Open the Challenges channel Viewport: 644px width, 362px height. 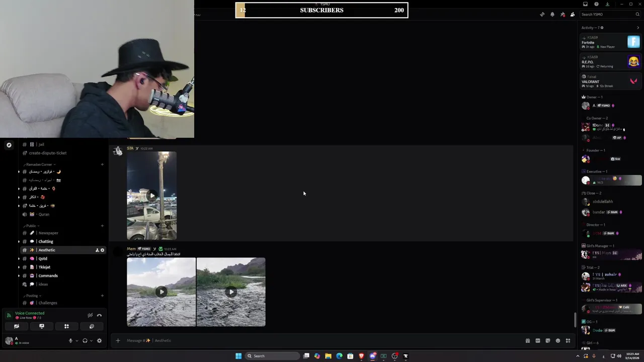[x=63, y=303]
